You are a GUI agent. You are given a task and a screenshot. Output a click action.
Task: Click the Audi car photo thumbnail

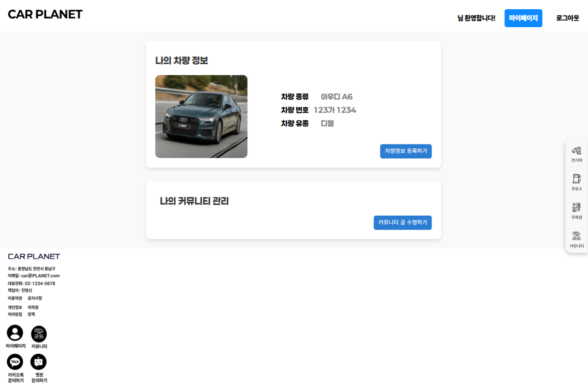tap(201, 116)
